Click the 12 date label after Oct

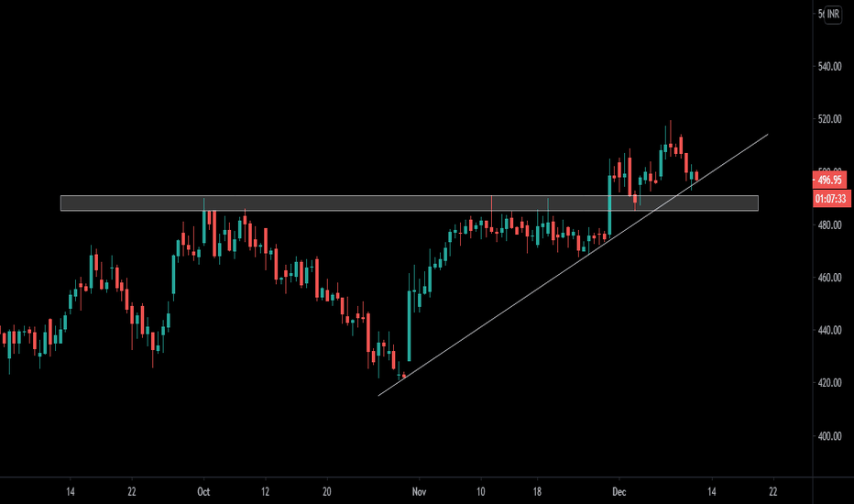point(265,492)
